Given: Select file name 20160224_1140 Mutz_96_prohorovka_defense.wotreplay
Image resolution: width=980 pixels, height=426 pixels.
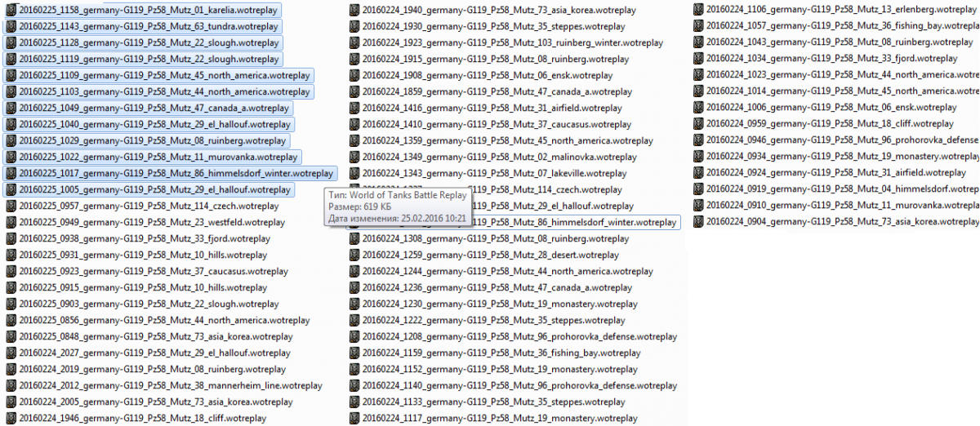Looking at the screenshot, I should tap(519, 386).
